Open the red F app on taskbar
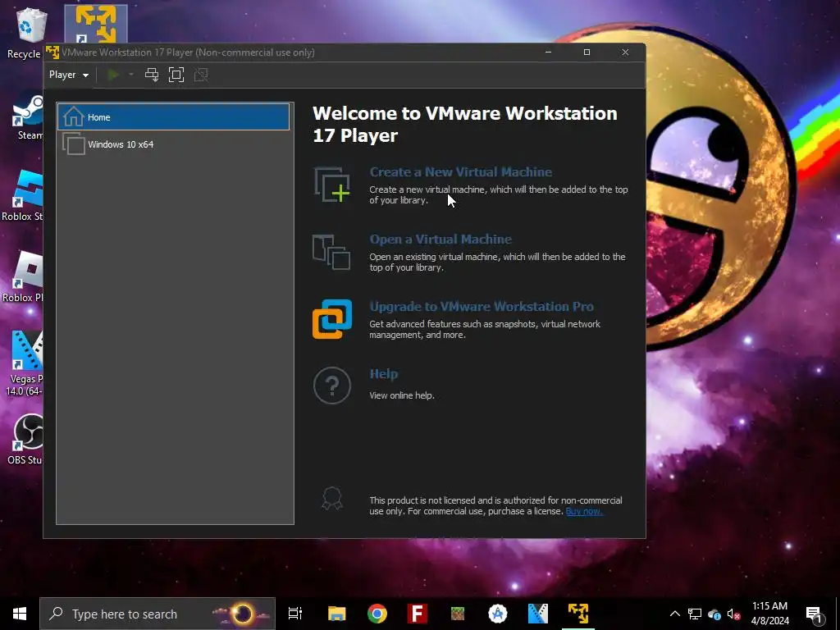This screenshot has width=840, height=630. point(418,614)
